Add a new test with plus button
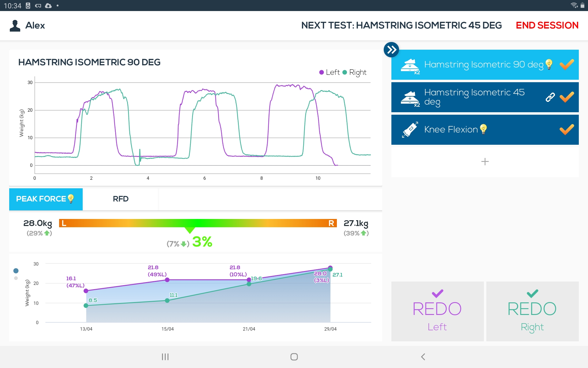 (485, 162)
